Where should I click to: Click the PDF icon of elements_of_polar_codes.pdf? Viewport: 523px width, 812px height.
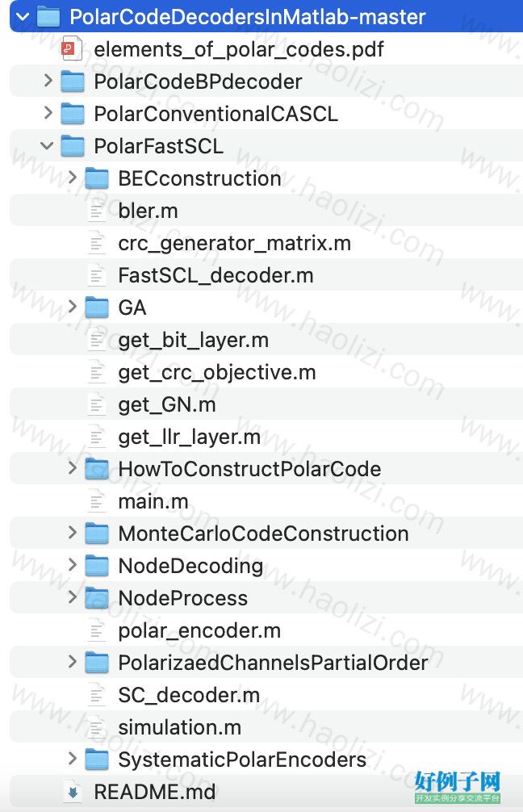72,48
